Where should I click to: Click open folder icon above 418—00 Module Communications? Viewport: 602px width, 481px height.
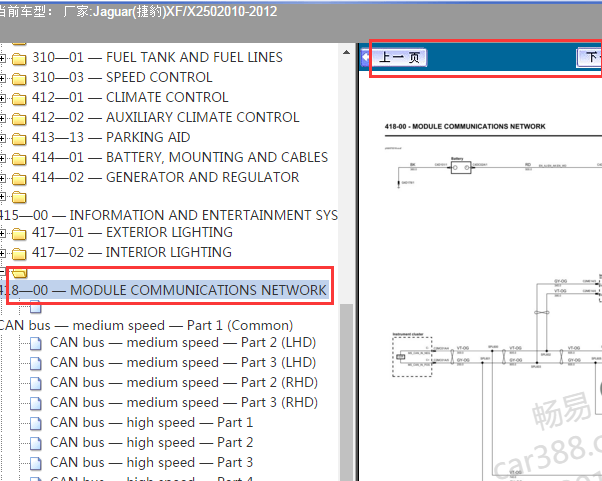[x=19, y=273]
